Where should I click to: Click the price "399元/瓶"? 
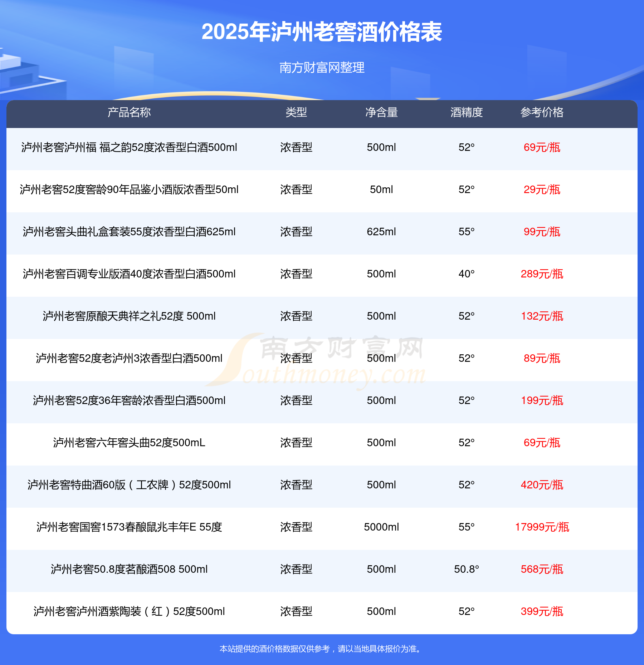point(542,611)
